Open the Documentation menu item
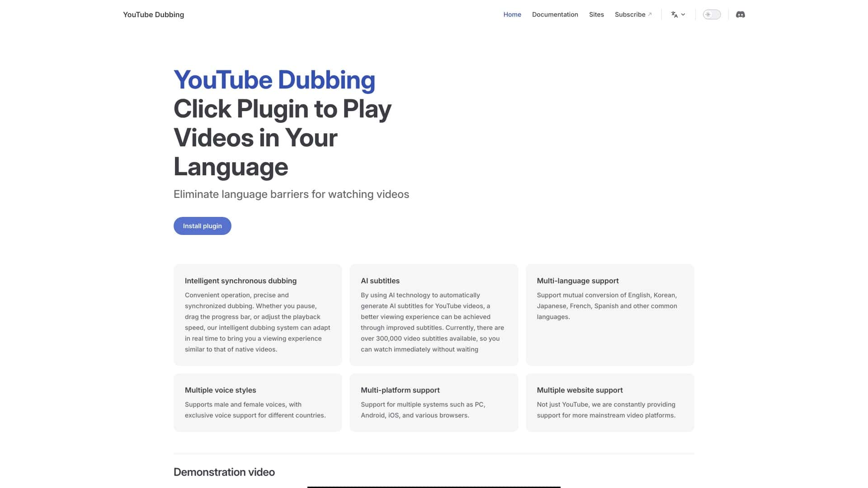The height and width of the screenshot is (488, 868). point(555,14)
